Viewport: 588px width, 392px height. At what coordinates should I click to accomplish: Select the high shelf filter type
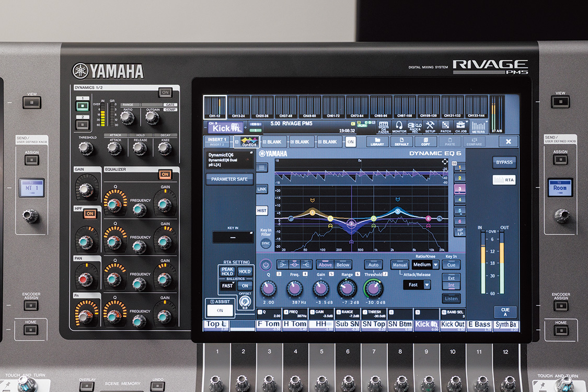coord(306,265)
